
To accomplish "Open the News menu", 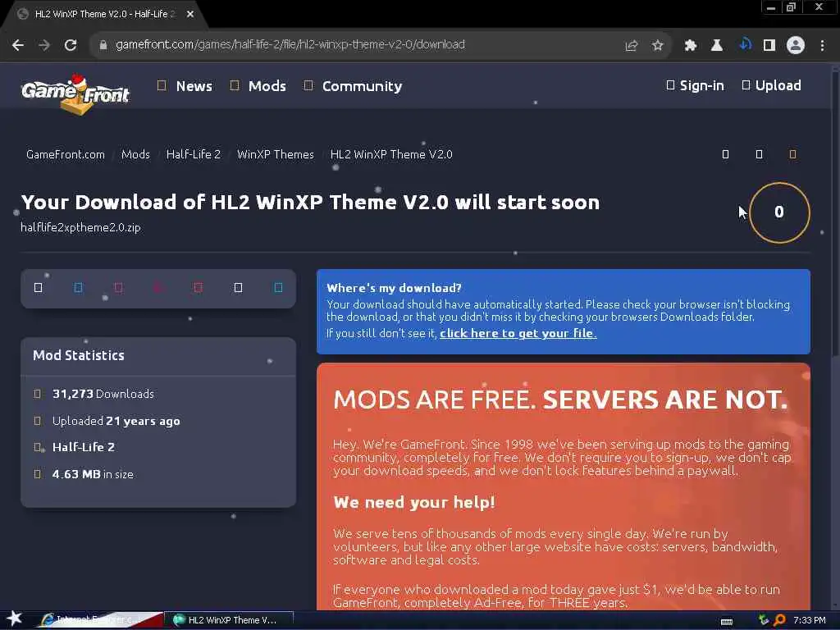I will point(185,85).
